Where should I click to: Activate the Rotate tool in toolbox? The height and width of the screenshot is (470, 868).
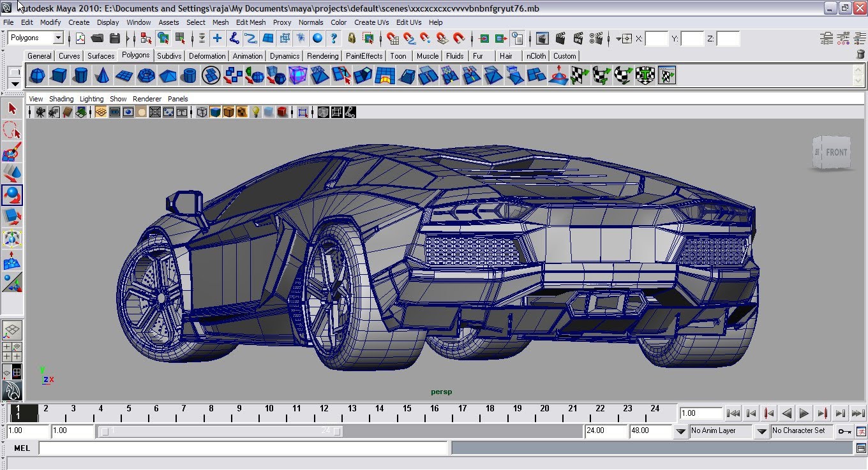12,195
